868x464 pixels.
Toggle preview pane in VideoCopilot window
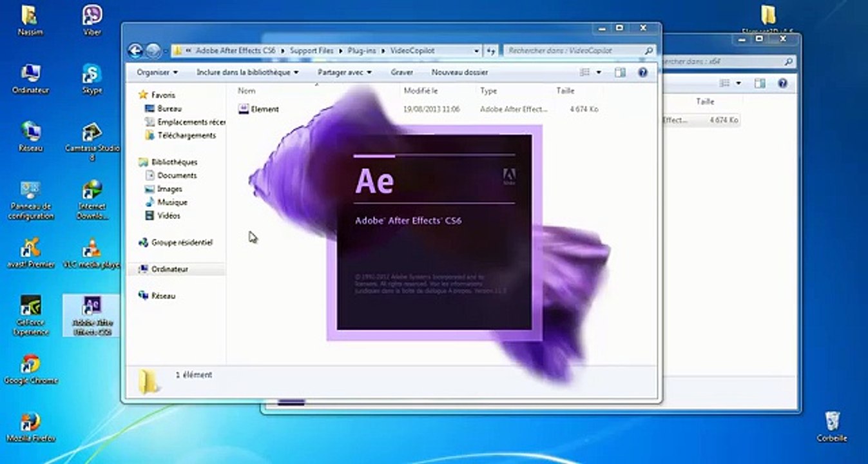(x=620, y=73)
